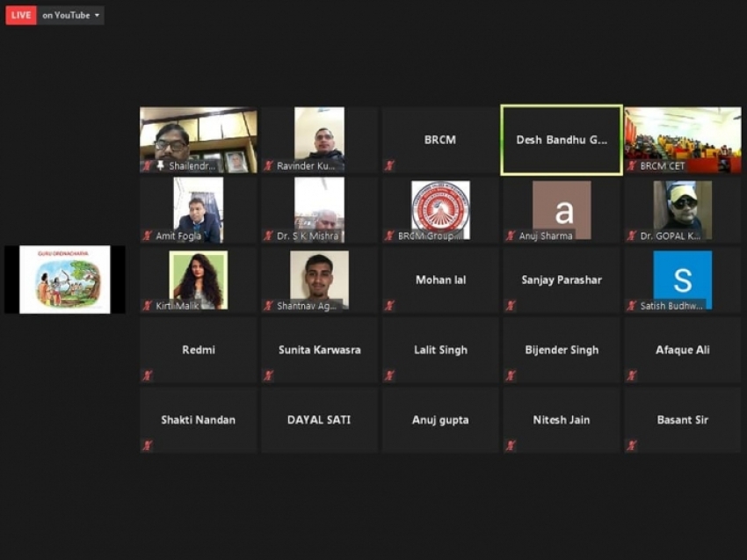Click muted mic icon on Mohan lal tile

[389, 306]
